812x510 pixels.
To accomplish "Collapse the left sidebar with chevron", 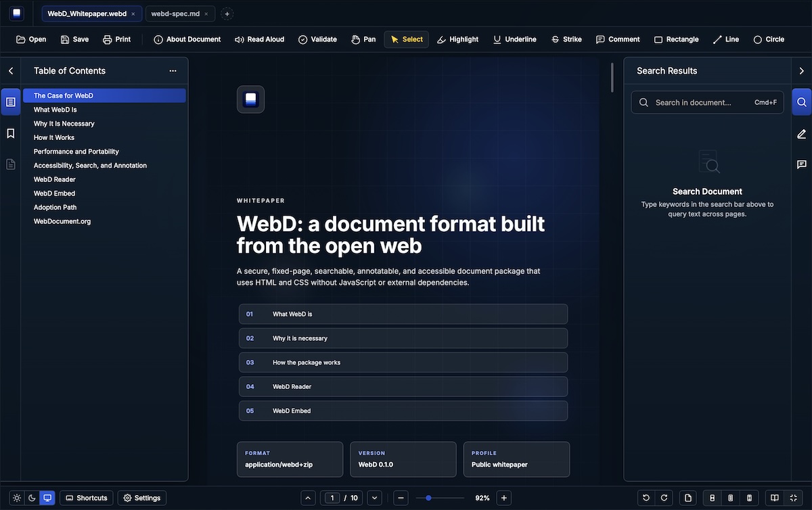I will pyautogui.click(x=11, y=71).
